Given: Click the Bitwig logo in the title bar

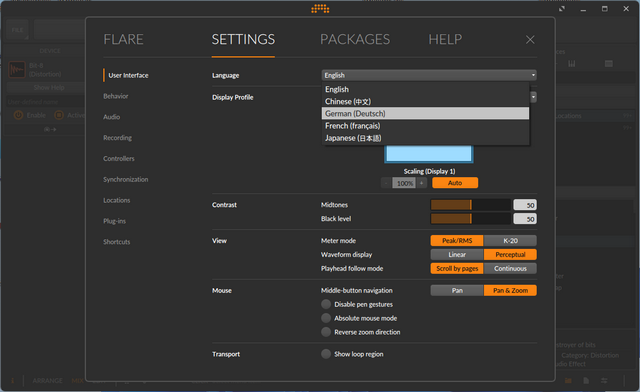Looking at the screenshot, I should point(320,9).
